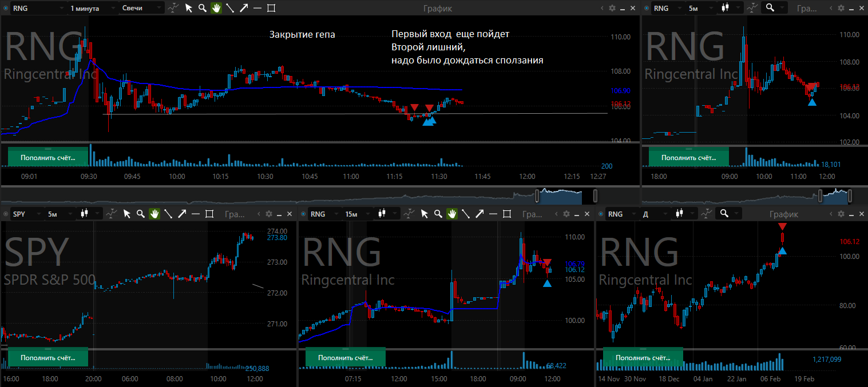Select the pointer tool in the SPY chart
The width and height of the screenshot is (868, 387).
[126, 214]
